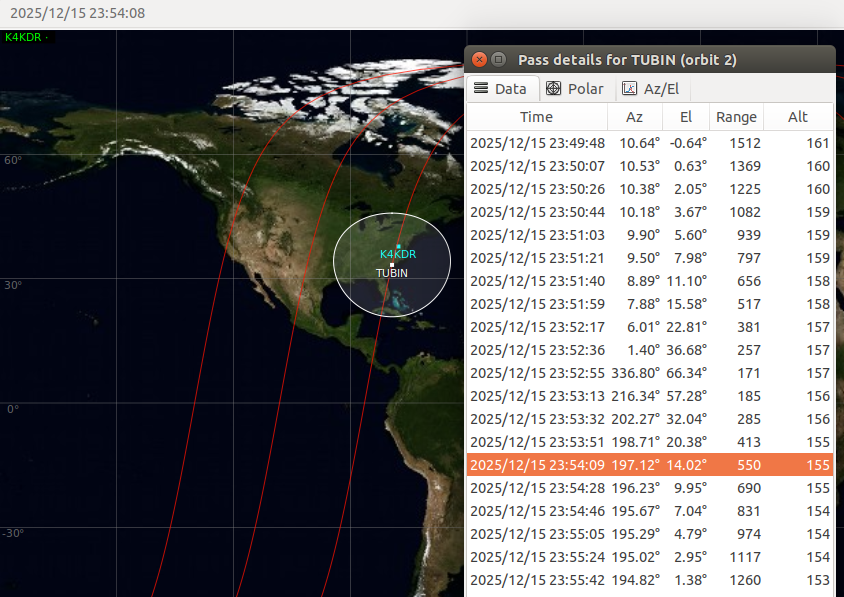The width and height of the screenshot is (844, 597).
Task: Click the range value 1512
Action: [745, 143]
